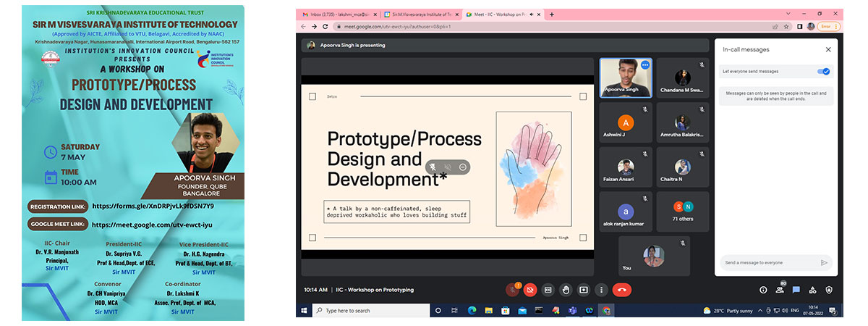The height and width of the screenshot is (326, 868).
Task: Select Chaitra N participant tile
Action: point(683,167)
